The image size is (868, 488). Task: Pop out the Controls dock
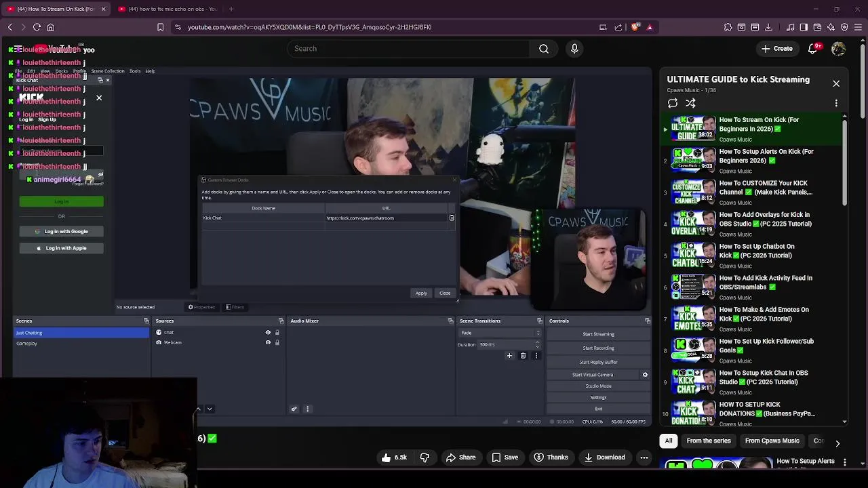click(x=648, y=321)
